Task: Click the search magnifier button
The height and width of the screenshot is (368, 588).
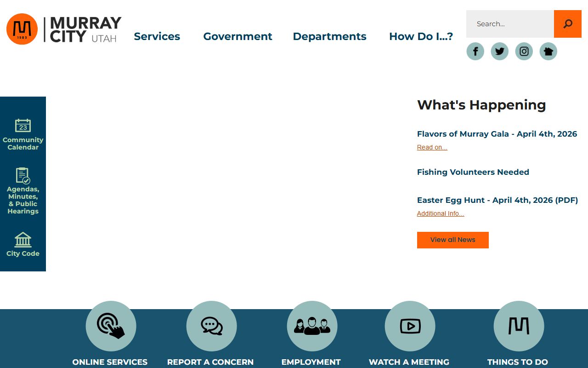Action: click(568, 24)
